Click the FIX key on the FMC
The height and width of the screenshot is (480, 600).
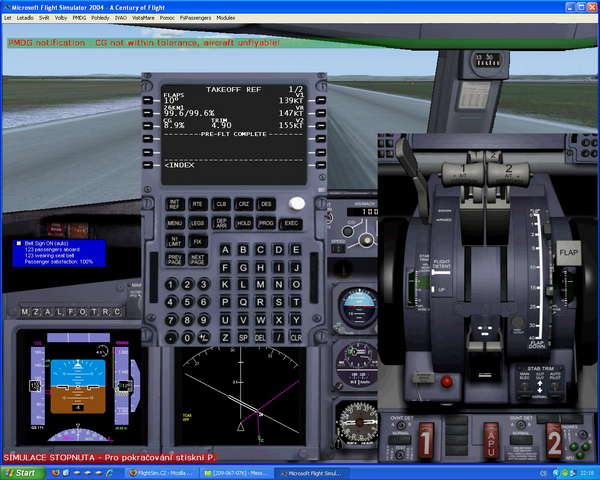coord(197,241)
